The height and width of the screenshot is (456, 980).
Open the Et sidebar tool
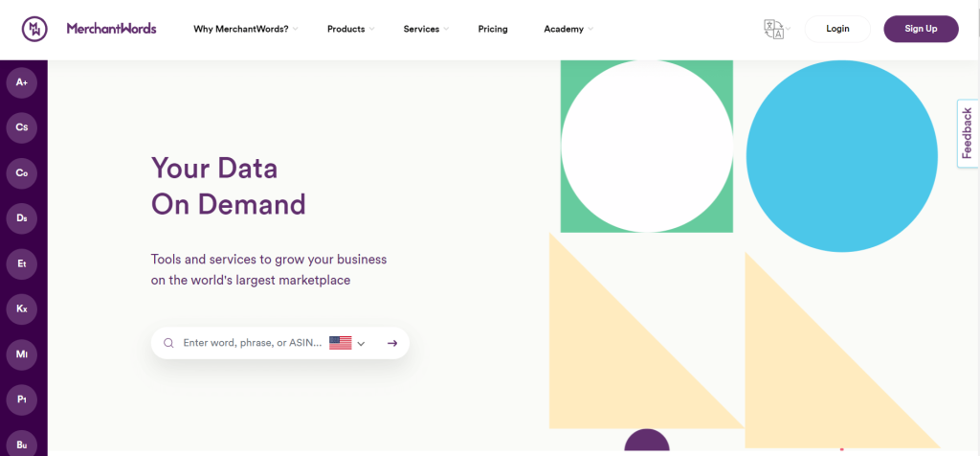tap(22, 264)
